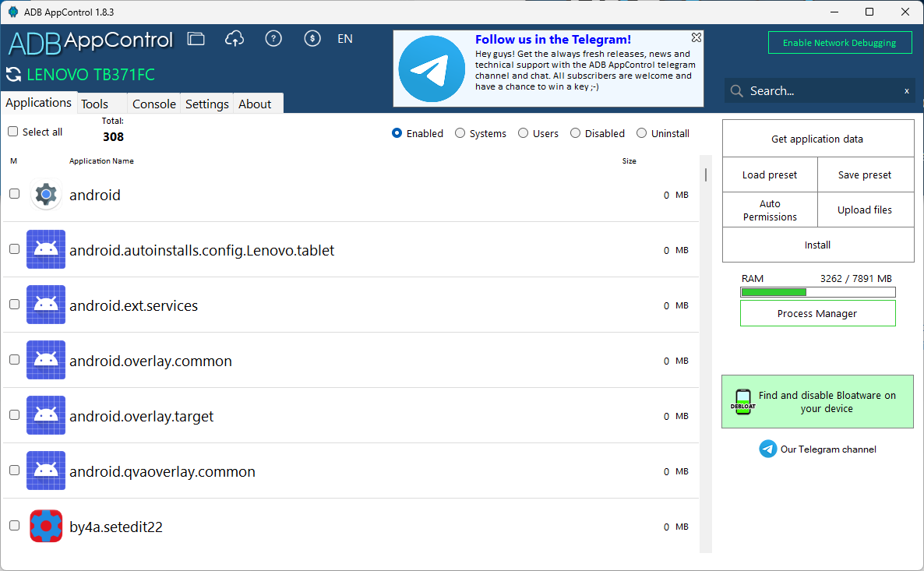Click the 3262 / 7891 MB RAM value
This screenshot has height=571, width=924.
[x=855, y=279]
